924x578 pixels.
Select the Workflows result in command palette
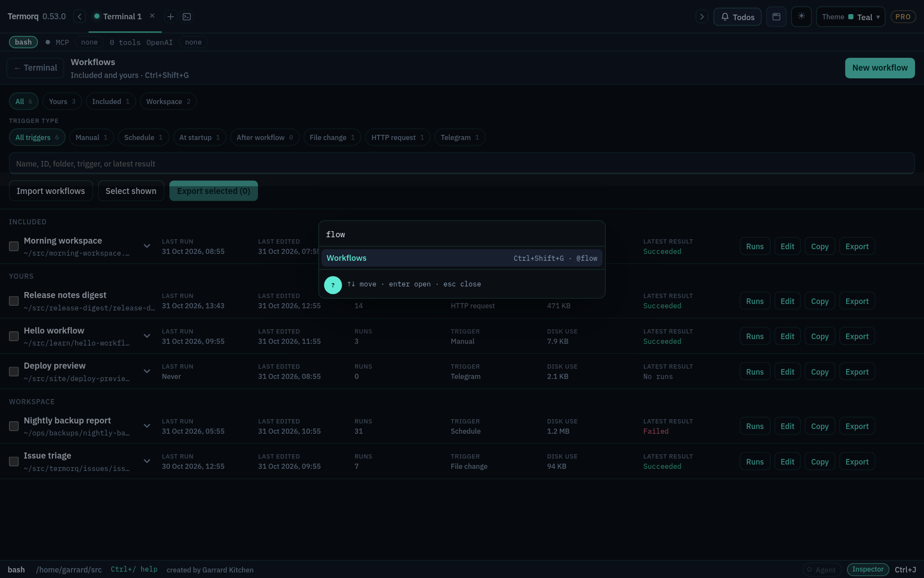(462, 258)
